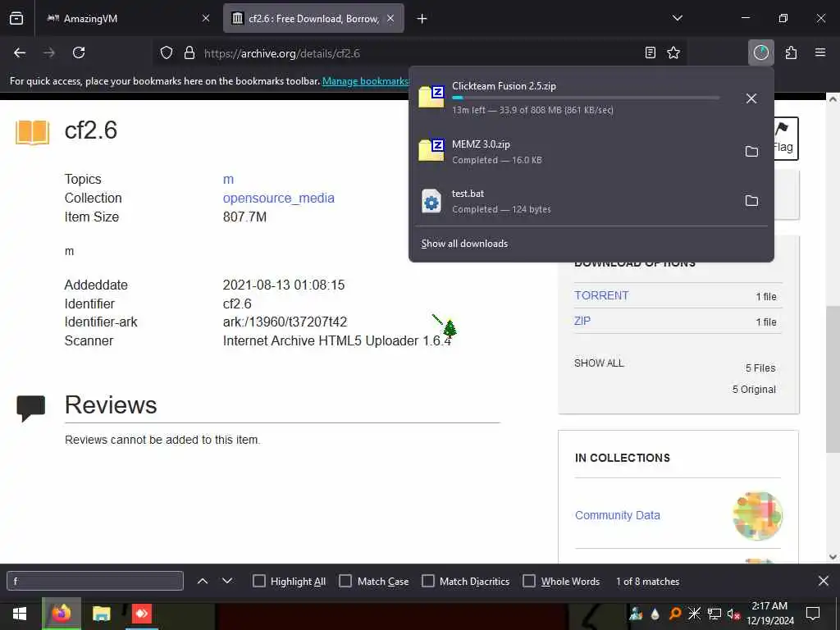Enable Match Case checkbox
This screenshot has width=840, height=630.
[x=345, y=582]
